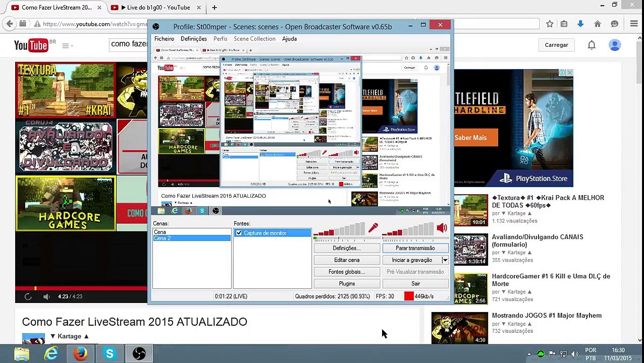Mute the OBS microphone icon
Viewport: 644px width, 363px height.
[373, 228]
